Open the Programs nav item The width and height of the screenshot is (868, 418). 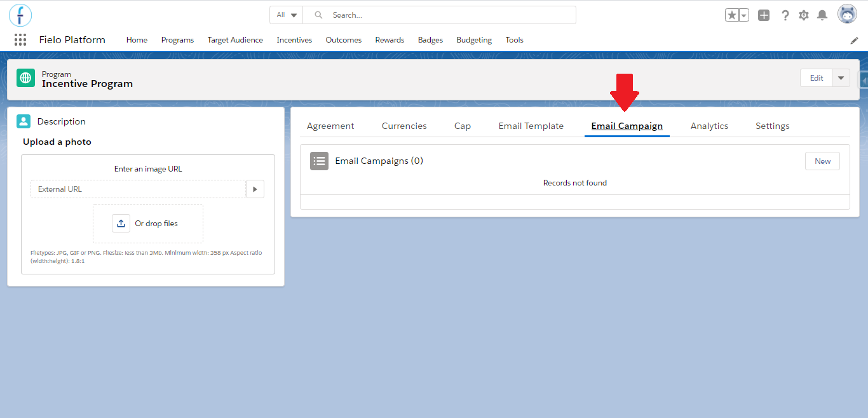(x=177, y=40)
